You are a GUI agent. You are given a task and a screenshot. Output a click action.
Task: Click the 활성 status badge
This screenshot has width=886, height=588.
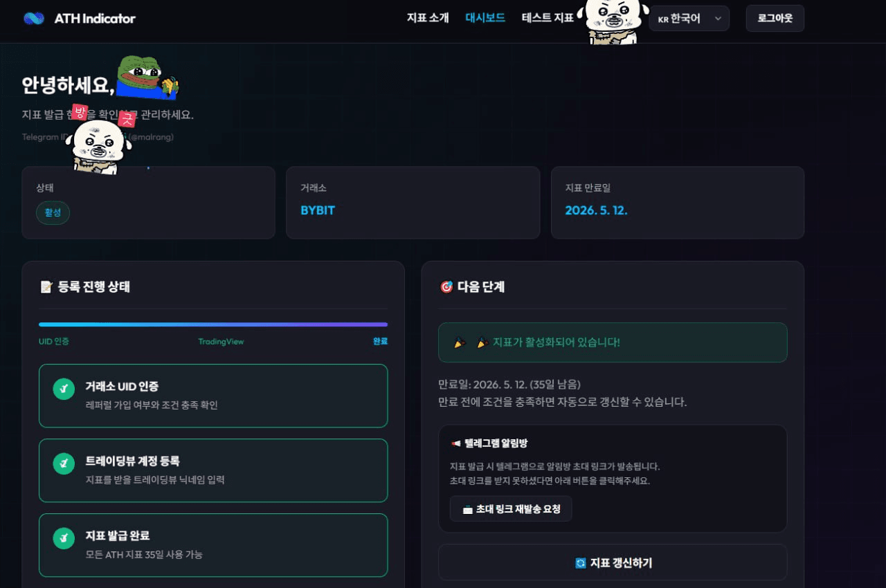click(53, 212)
